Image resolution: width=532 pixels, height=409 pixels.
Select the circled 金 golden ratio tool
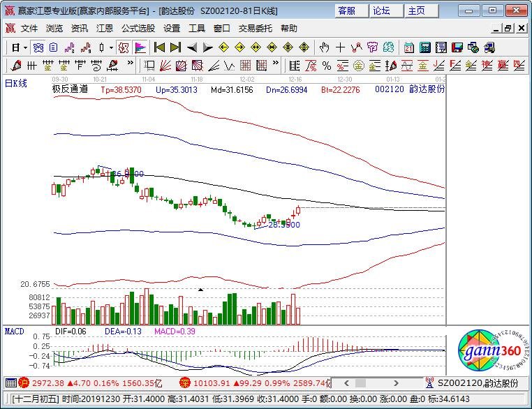(x=359, y=66)
